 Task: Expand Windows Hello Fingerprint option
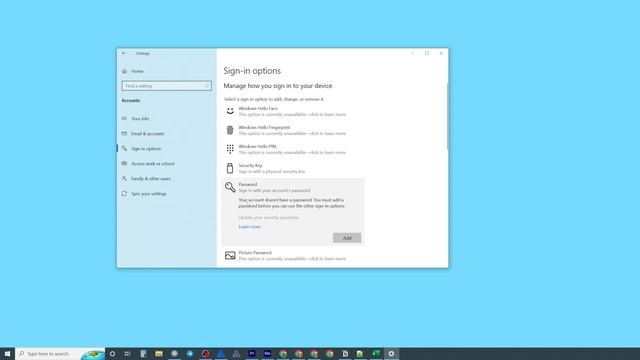[x=292, y=130]
